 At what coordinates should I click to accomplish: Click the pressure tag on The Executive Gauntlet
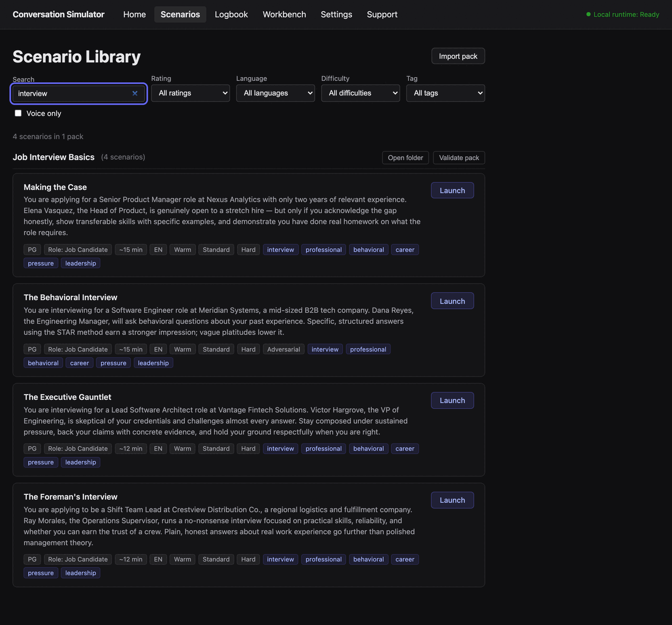point(41,462)
